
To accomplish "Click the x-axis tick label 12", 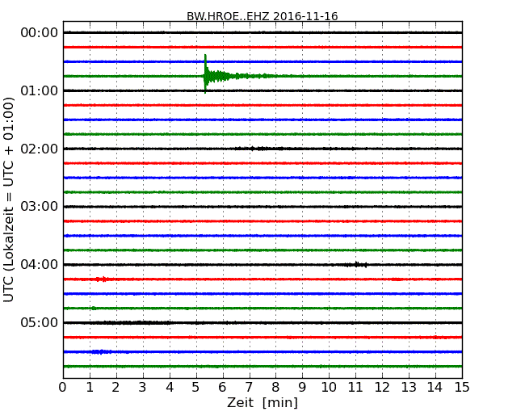I will [x=382, y=388].
